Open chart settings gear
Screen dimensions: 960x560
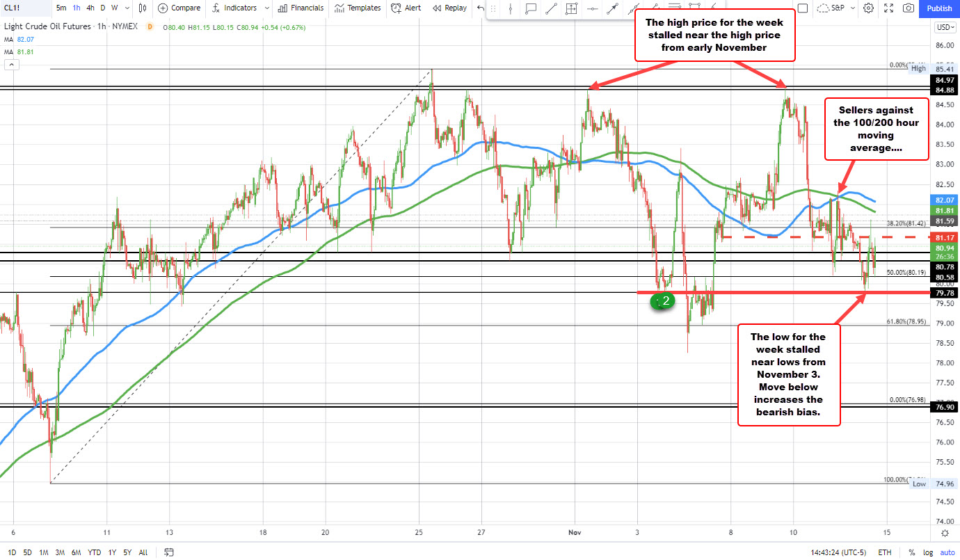pos(869,8)
